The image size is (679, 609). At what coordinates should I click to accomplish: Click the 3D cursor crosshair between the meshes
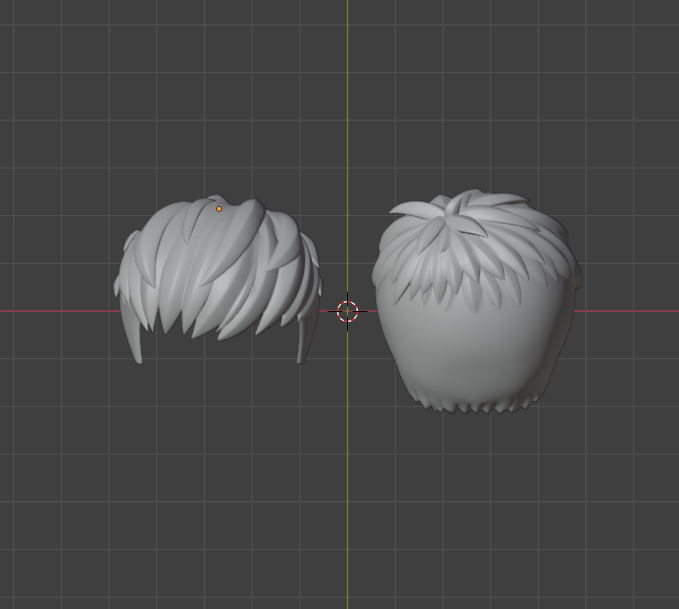tap(347, 311)
